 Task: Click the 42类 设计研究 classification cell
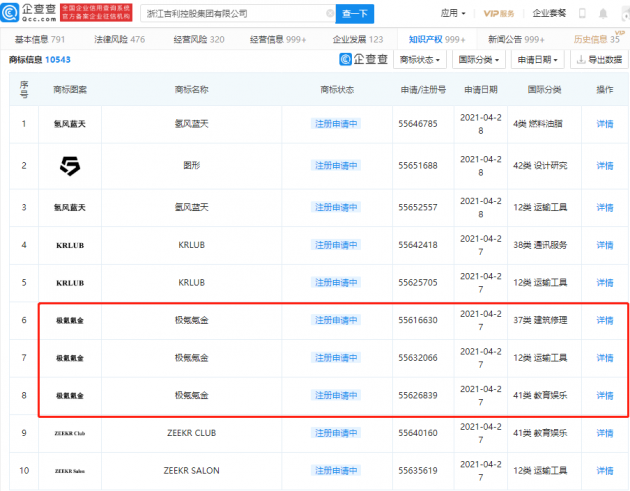[x=540, y=166]
